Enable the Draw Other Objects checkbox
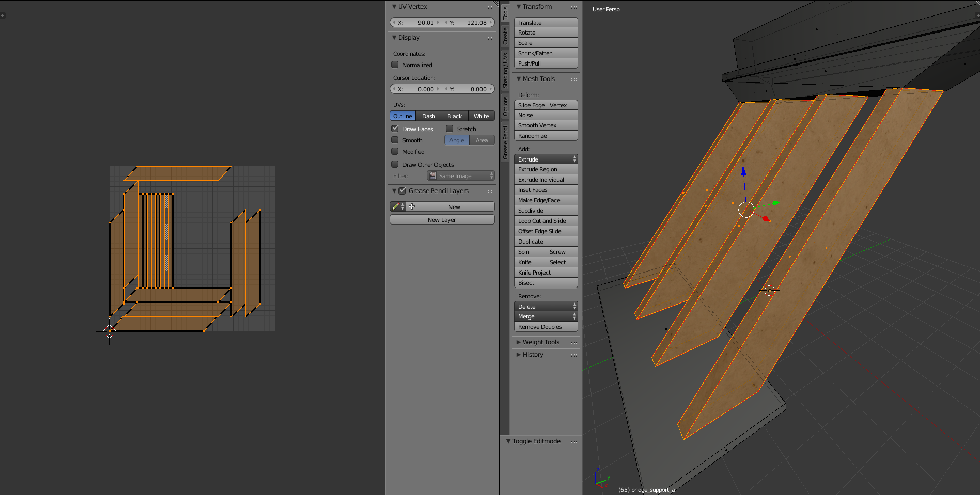Screen dimensions: 980x495 point(395,164)
